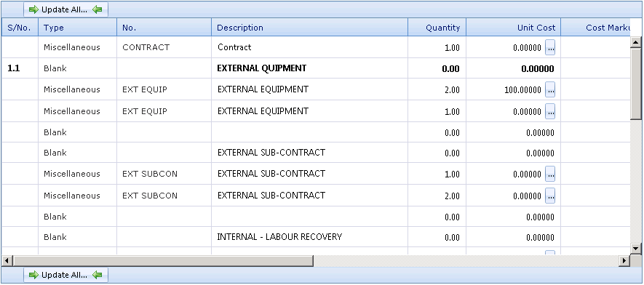Click bold 0.00 quantity in the 1.1 row
This screenshot has height=285, width=644.
451,69
